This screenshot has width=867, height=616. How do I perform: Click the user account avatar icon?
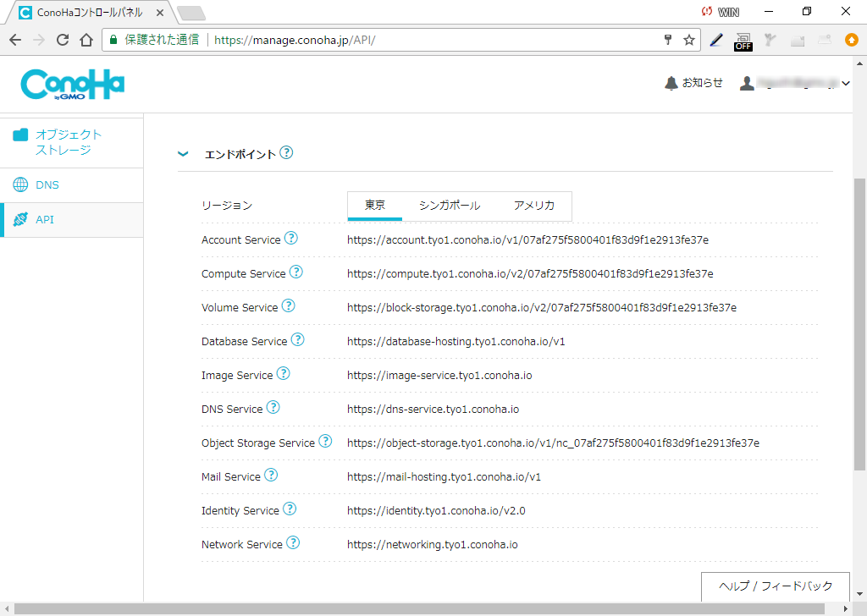[747, 83]
